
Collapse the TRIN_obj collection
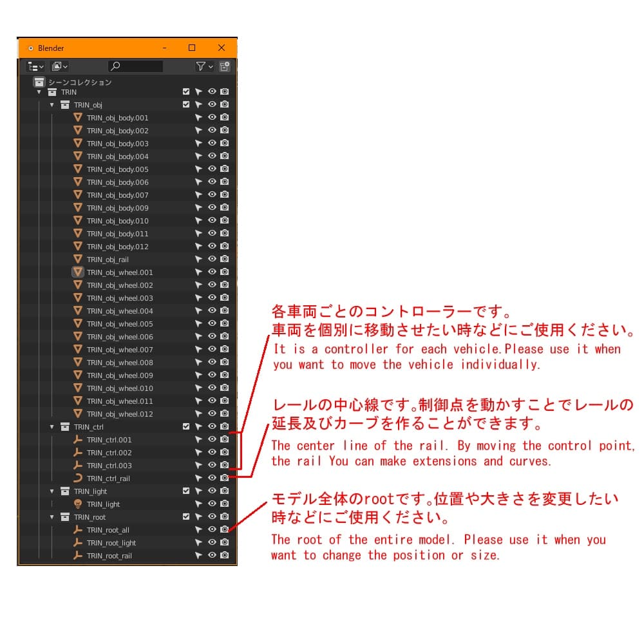click(52, 104)
